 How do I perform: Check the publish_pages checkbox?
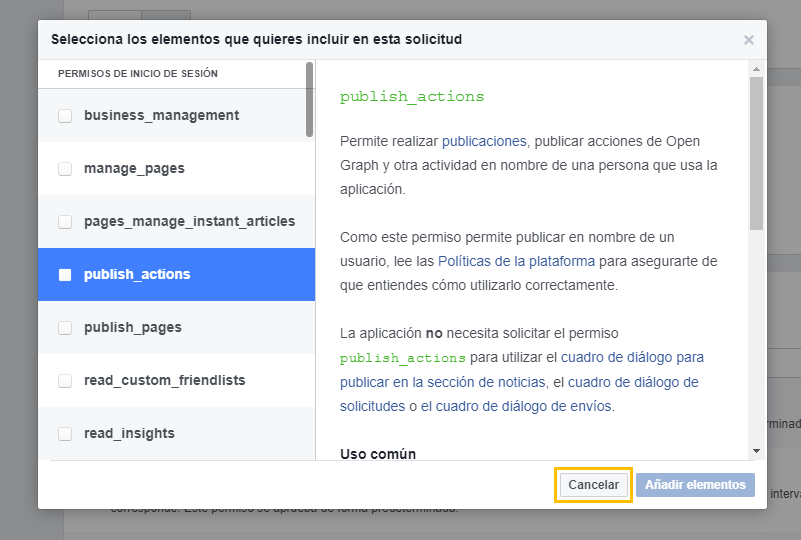pos(65,328)
